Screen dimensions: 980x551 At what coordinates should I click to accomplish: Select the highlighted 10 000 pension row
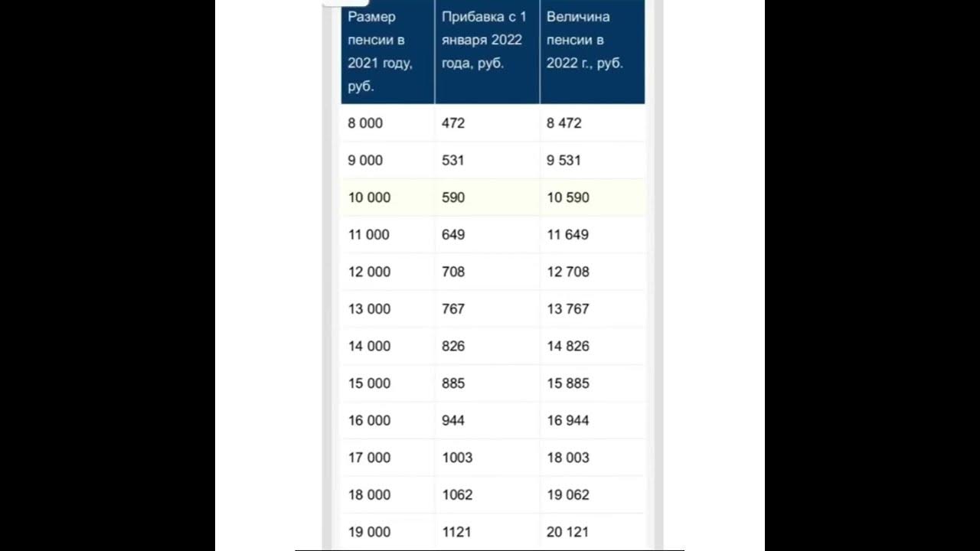pos(493,197)
